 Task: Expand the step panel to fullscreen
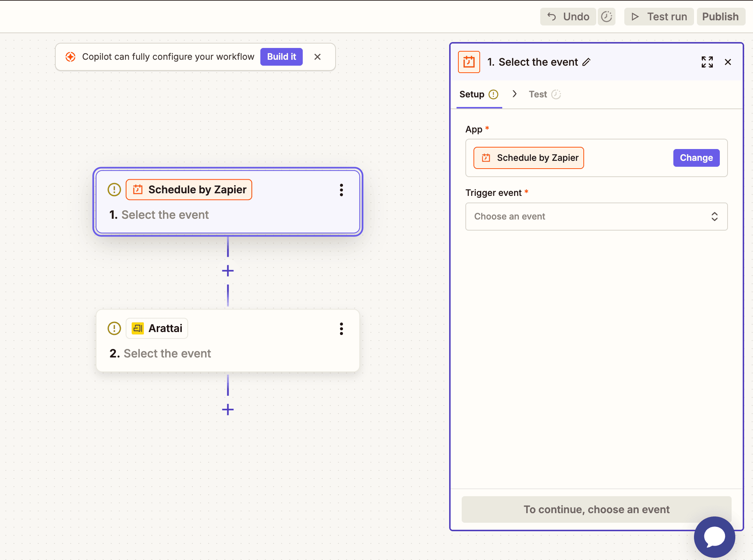pos(707,62)
